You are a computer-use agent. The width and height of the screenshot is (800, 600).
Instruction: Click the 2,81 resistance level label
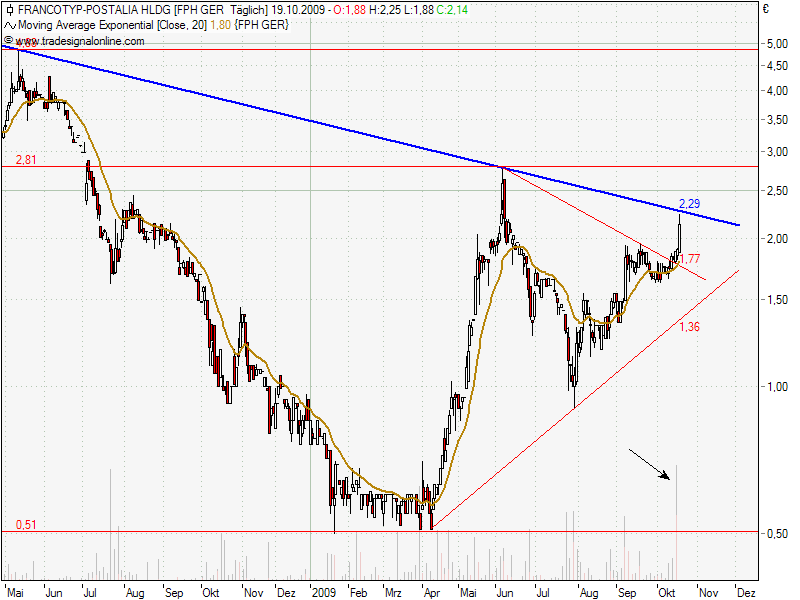click(26, 159)
